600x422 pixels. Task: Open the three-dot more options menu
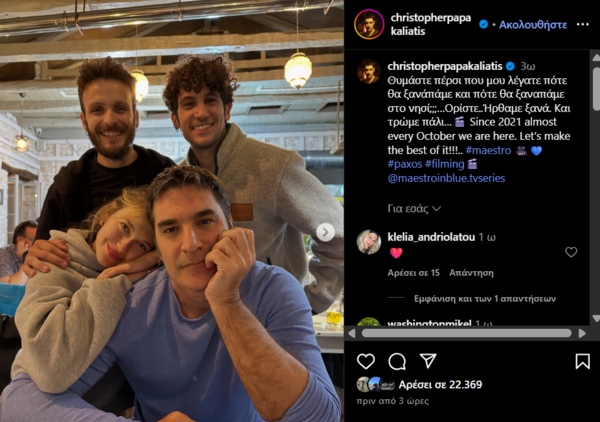tap(582, 24)
